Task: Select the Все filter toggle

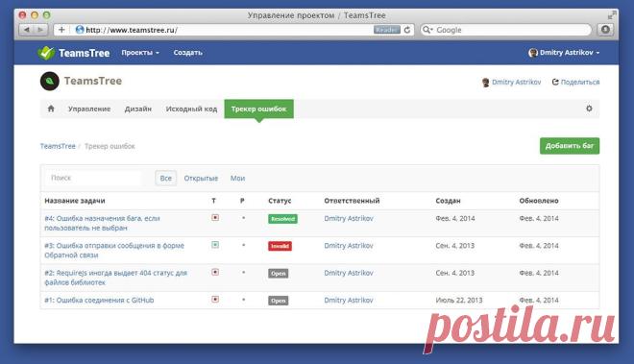Action: (166, 178)
